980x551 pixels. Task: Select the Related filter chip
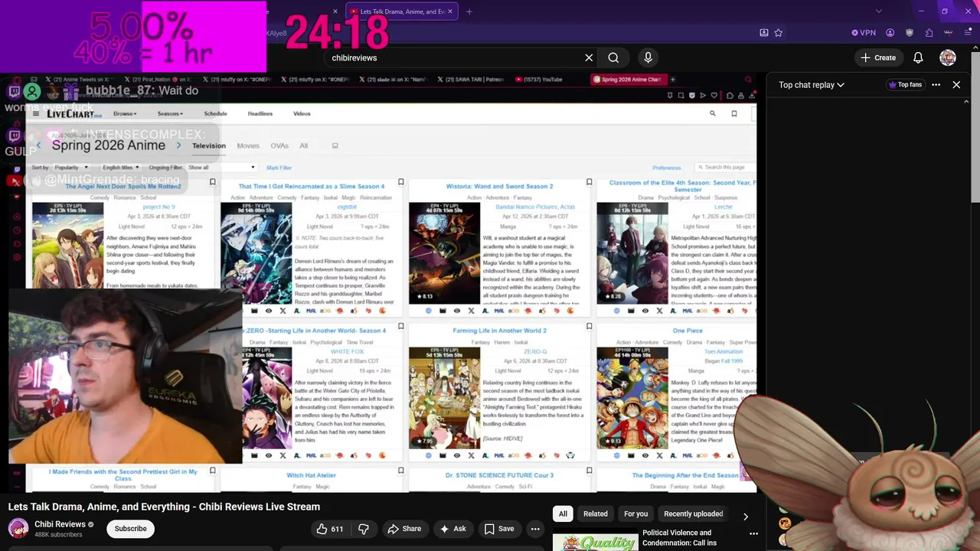click(x=595, y=514)
